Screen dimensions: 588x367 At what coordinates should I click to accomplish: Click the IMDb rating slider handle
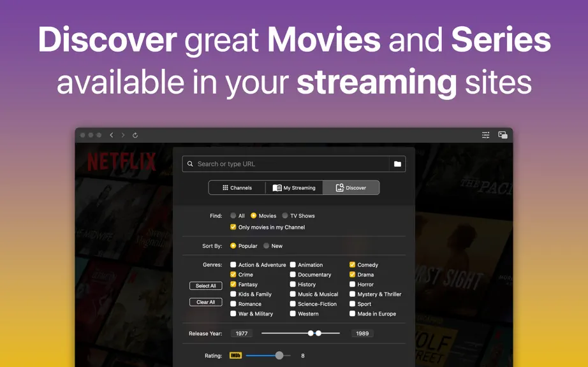(279, 356)
